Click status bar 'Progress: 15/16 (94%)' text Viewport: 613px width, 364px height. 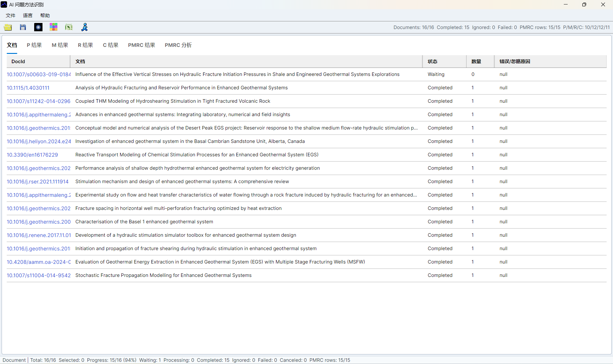pyautogui.click(x=111, y=360)
